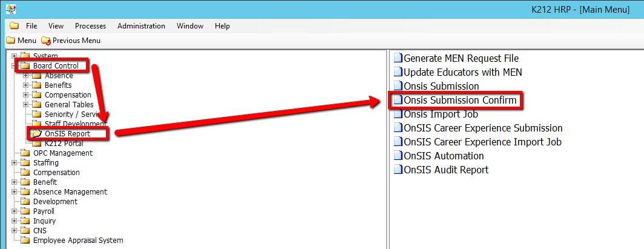Click the document icon beside OnSIS Automation
Screen dimensions: 644x249
[x=398, y=156]
